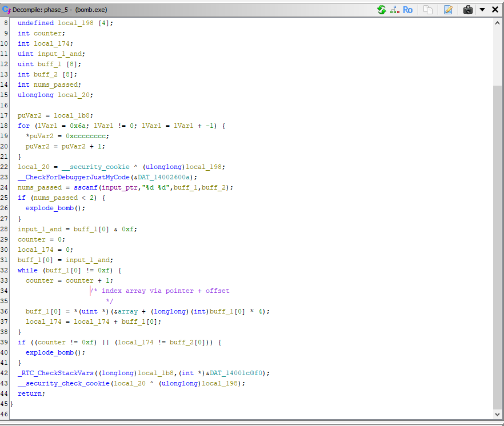This screenshot has height=426, width=504.
Task: Click the Re-decompile green refresh icon
Action: coord(382,10)
